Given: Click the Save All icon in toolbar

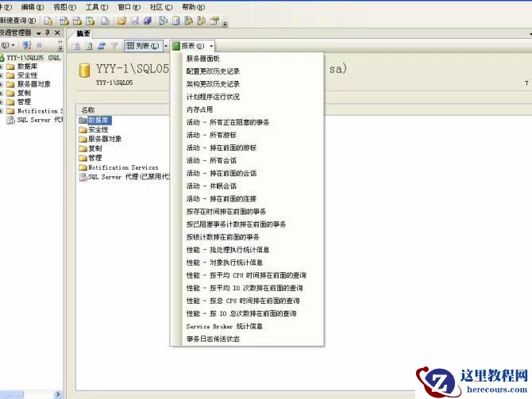Looking at the screenshot, I should pyautogui.click(x=147, y=21).
